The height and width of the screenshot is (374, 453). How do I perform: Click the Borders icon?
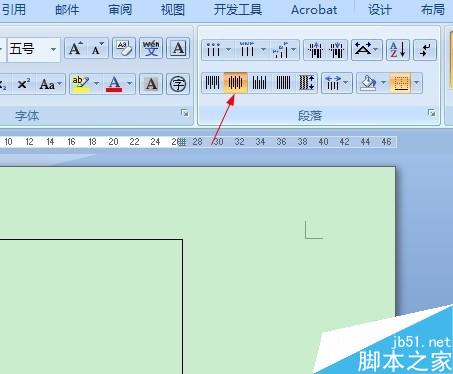401,83
